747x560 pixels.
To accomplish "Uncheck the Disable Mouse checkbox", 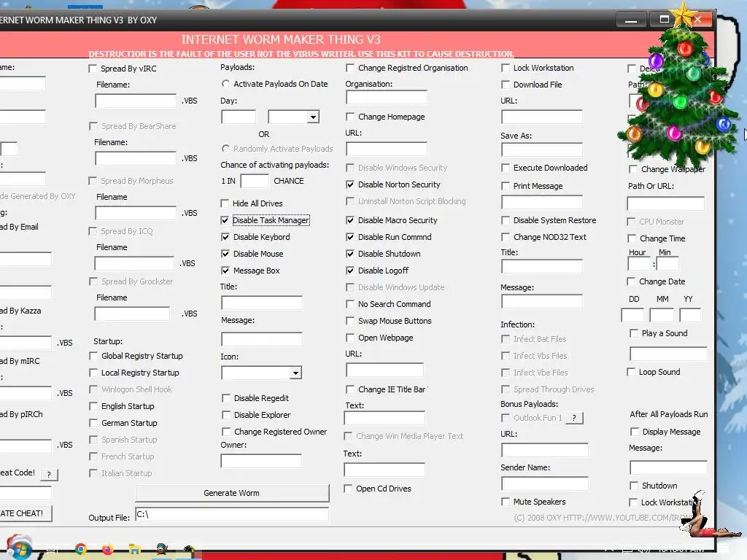I will point(225,254).
